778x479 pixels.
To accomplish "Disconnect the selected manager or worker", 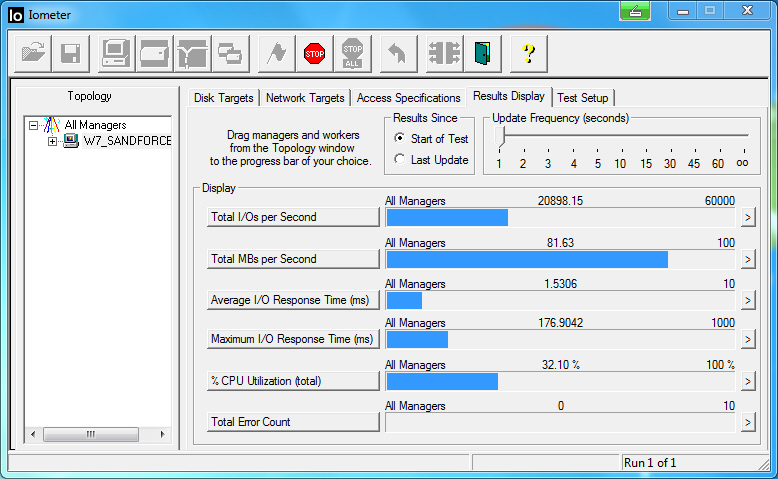I will (x=444, y=53).
